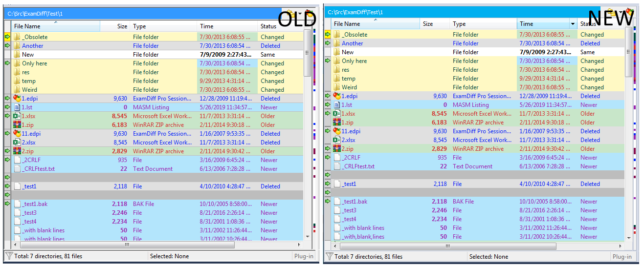Click the _Obsolete folder icon in OLD panel

17,37
